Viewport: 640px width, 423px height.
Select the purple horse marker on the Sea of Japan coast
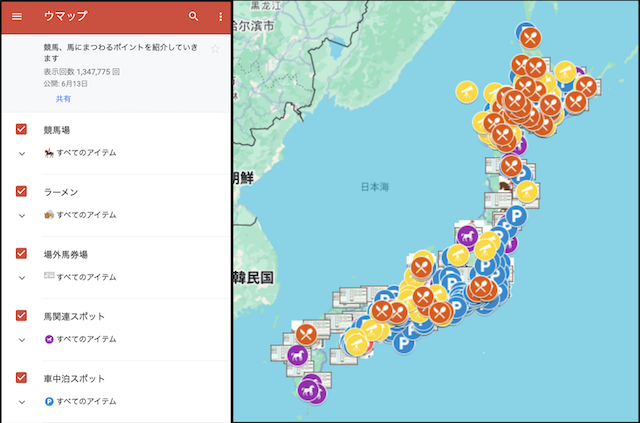click(x=467, y=234)
